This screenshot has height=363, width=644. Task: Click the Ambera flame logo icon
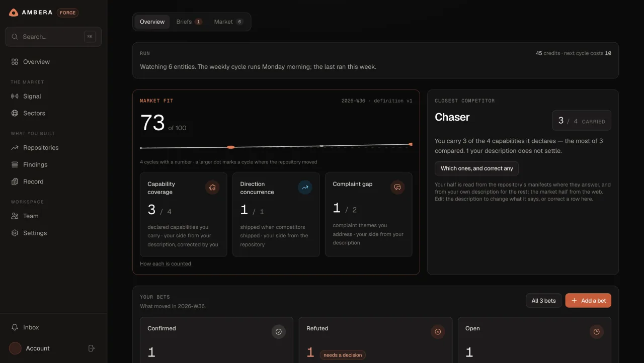click(x=14, y=13)
